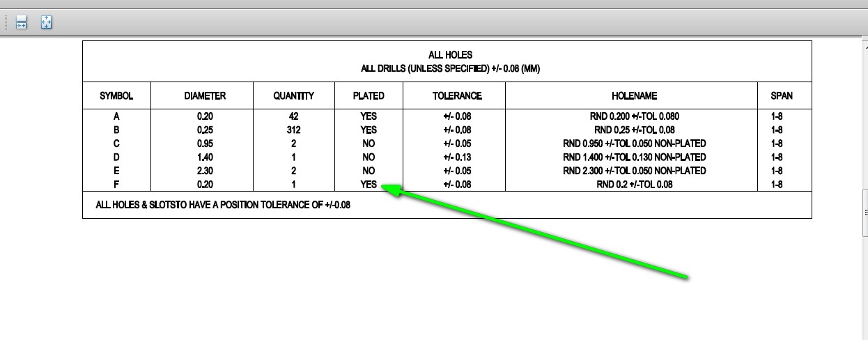Select the position tolerance footnote text

[223, 206]
